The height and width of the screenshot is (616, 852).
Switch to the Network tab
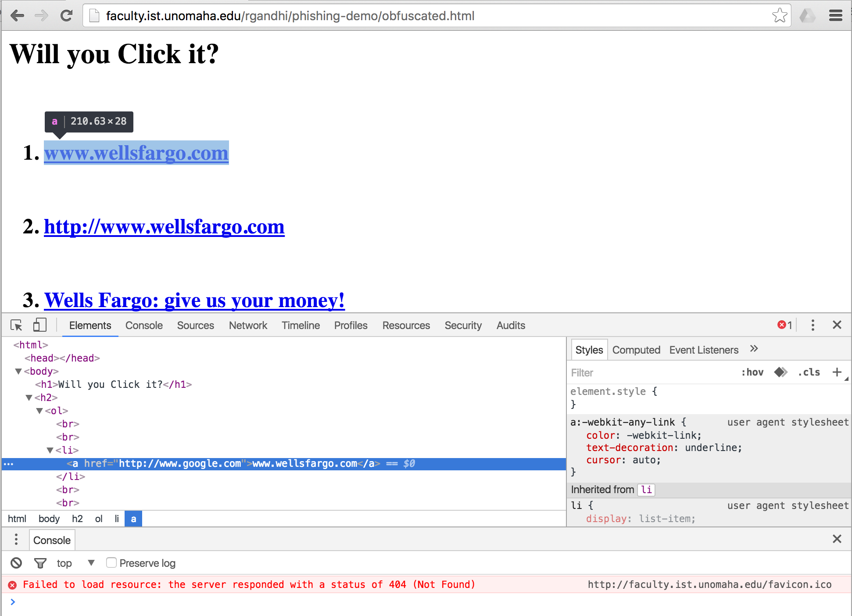(x=248, y=325)
